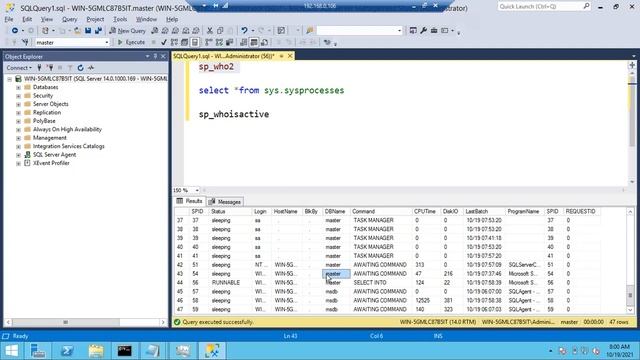Pin the Object Explorer panel
Viewport: 640px width, 360px height.
(156, 56)
